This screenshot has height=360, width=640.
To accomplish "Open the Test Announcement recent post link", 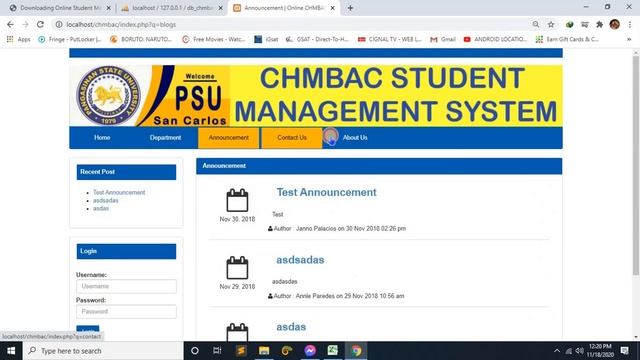I will (119, 192).
